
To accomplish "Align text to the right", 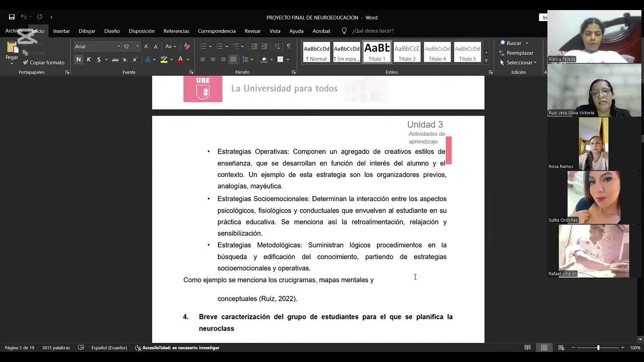I will pyautogui.click(x=223, y=59).
